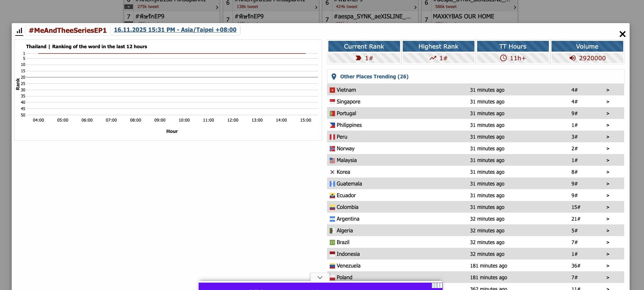Select the Highest Rank header tab
644x290 pixels.
(x=438, y=47)
